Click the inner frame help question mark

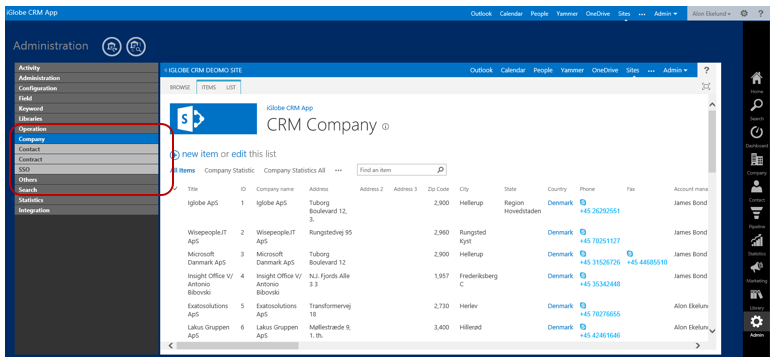pyautogui.click(x=706, y=70)
